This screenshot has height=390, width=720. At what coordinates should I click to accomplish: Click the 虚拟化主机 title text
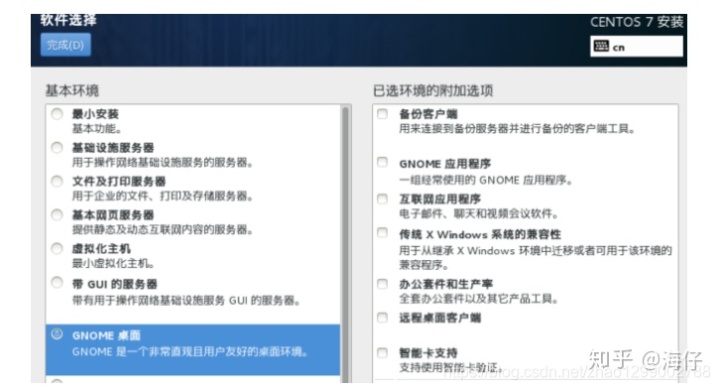[x=101, y=249]
